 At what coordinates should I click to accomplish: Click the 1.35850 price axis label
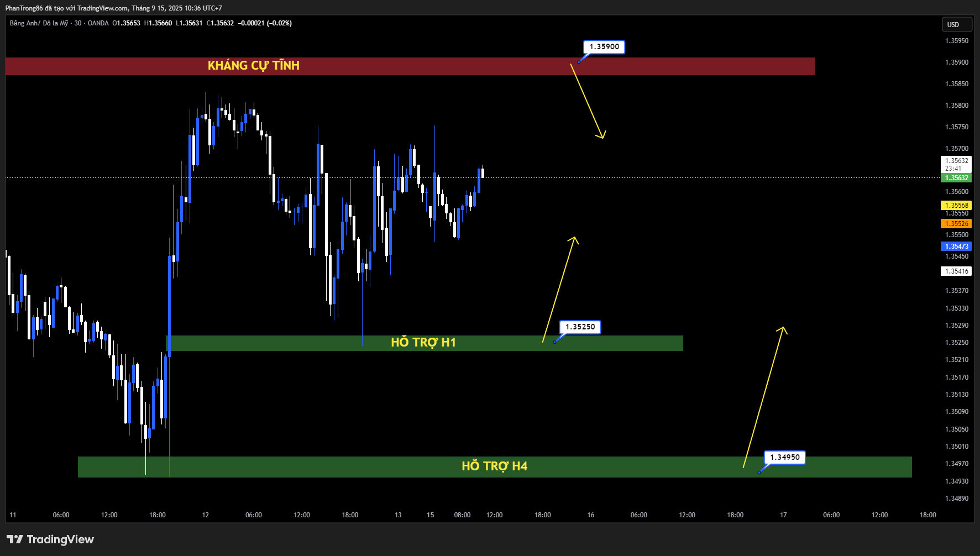957,84
